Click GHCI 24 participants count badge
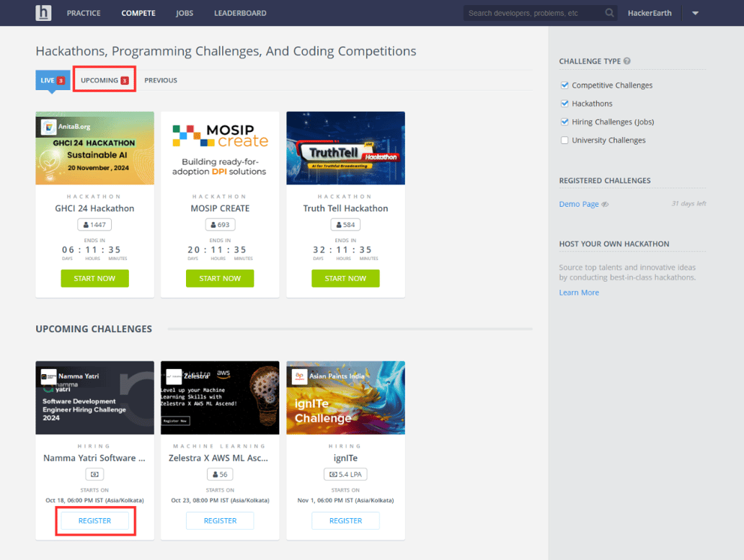 pyautogui.click(x=94, y=225)
